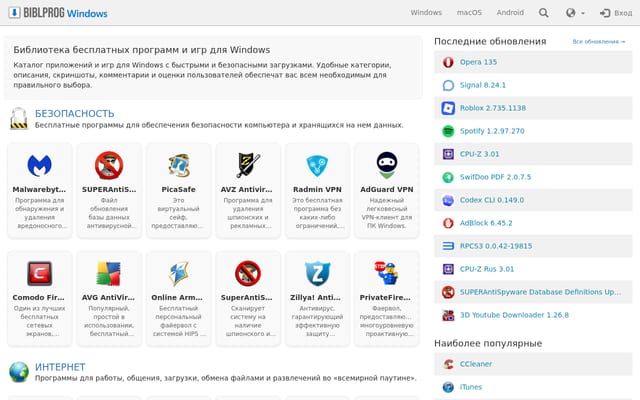Click the SUPERAntiSpyware database update icon
This screenshot has width=640, height=400.
pyautogui.click(x=109, y=165)
